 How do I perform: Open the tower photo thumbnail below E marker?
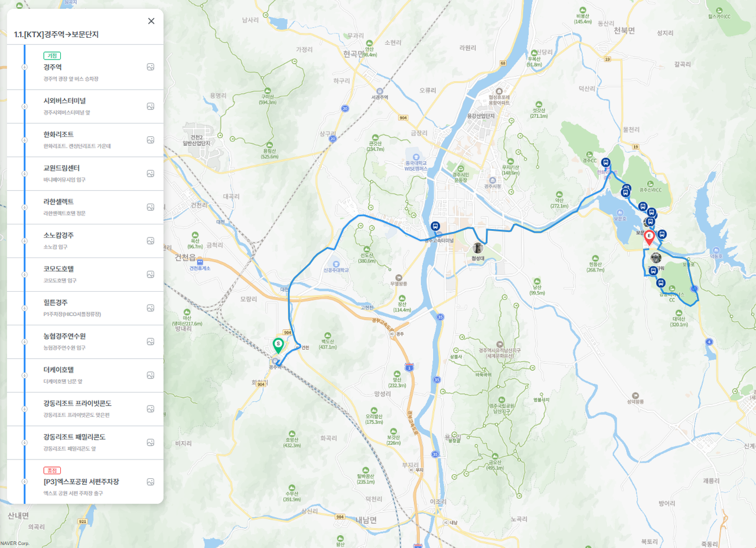point(656,257)
